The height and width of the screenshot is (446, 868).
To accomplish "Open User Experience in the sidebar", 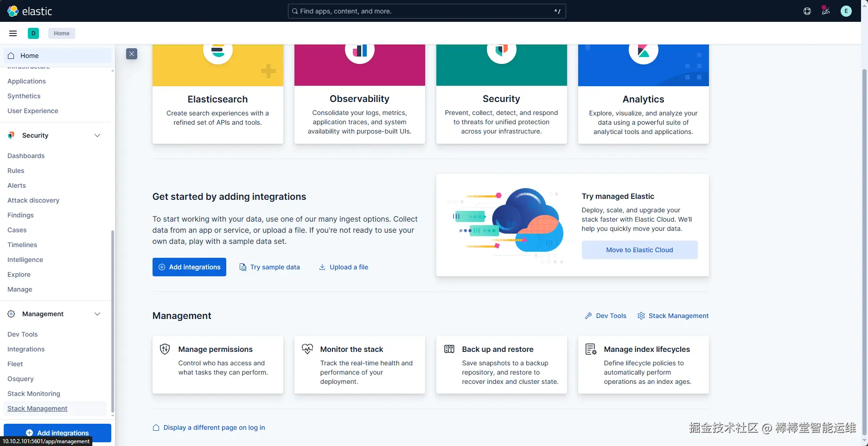I will point(33,111).
